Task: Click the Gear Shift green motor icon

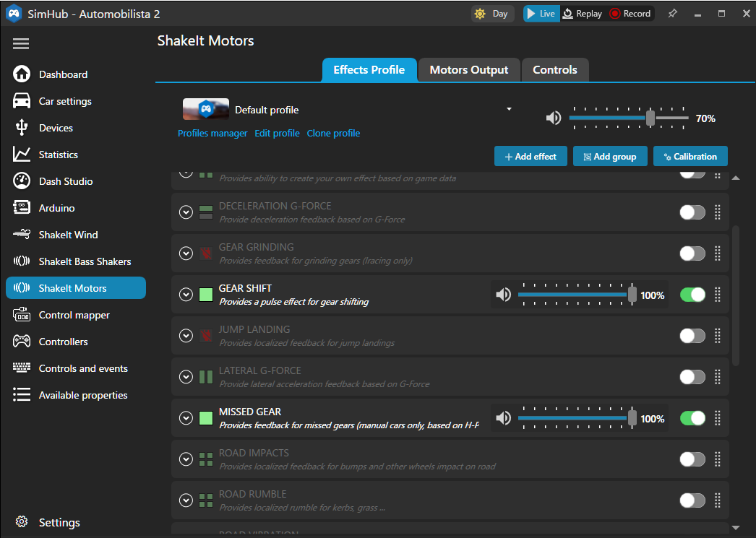Action: (x=206, y=295)
